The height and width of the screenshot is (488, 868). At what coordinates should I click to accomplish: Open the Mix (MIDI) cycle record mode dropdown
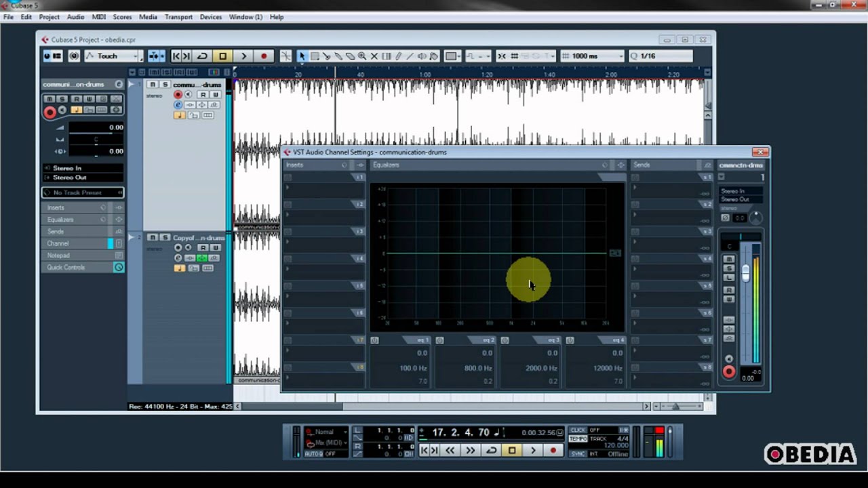(326, 443)
